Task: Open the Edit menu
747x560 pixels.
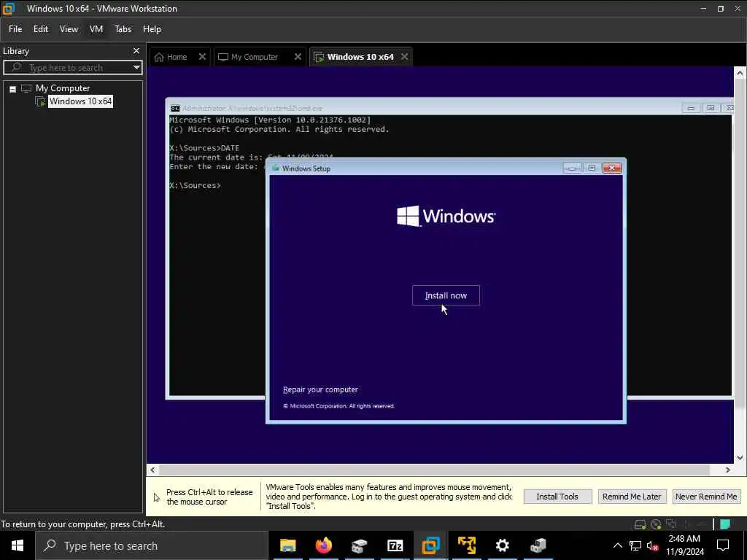Action: coord(41,29)
